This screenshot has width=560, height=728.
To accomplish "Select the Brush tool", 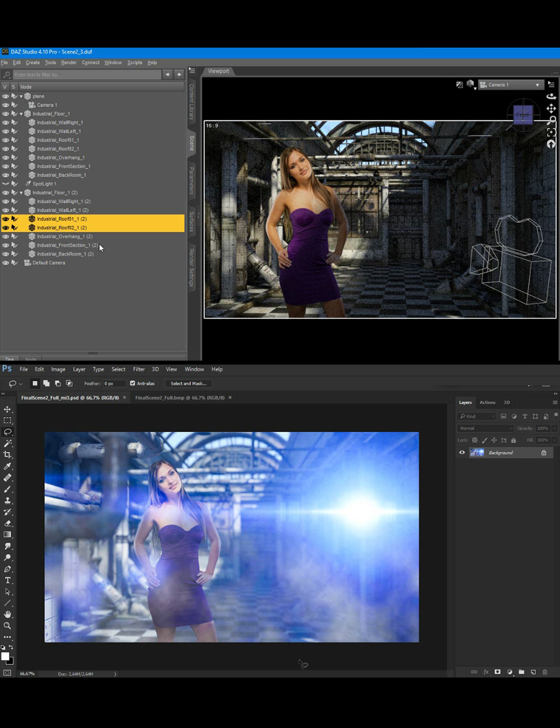I will (7, 489).
